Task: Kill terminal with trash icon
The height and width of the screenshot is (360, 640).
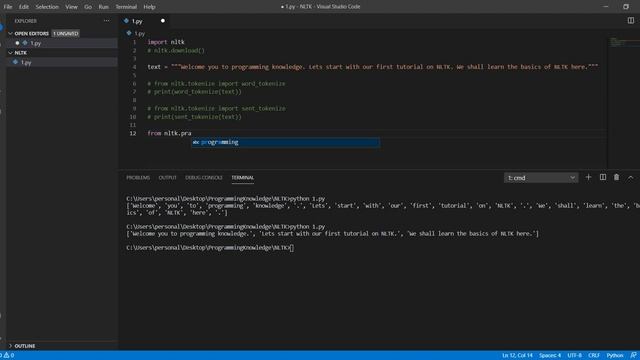Action: pos(616,177)
